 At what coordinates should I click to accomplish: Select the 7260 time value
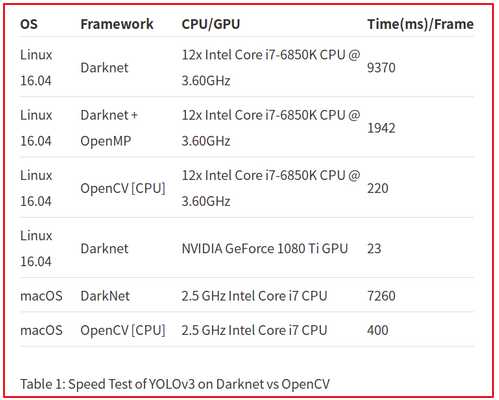[x=381, y=296]
